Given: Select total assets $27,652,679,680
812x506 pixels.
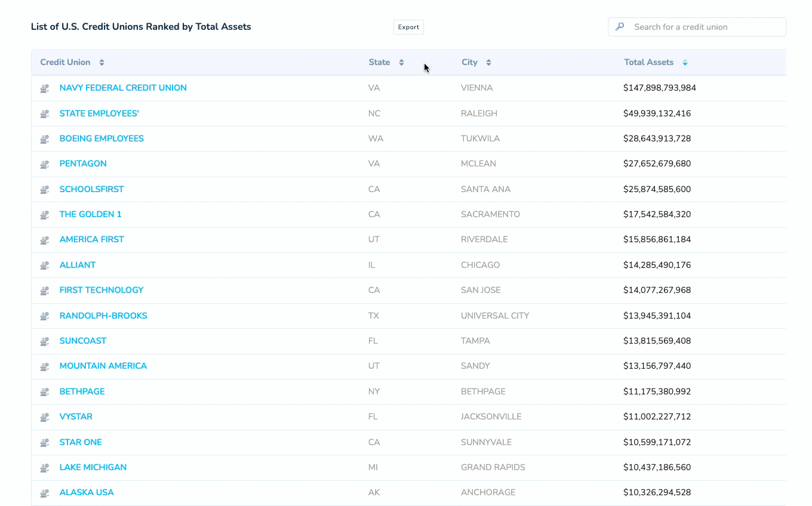Looking at the screenshot, I should click(x=657, y=163).
